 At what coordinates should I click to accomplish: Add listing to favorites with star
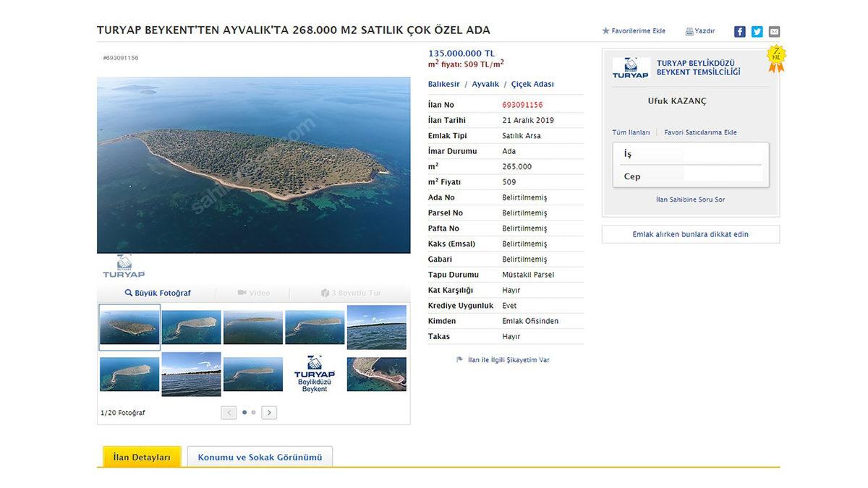[606, 31]
